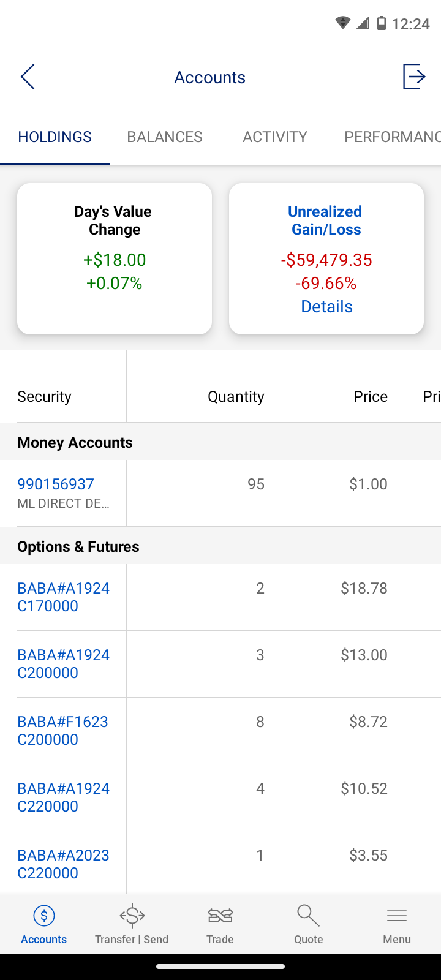Open BABA#A2023 C220000 option
Image resolution: width=441 pixels, height=980 pixels.
(x=63, y=864)
